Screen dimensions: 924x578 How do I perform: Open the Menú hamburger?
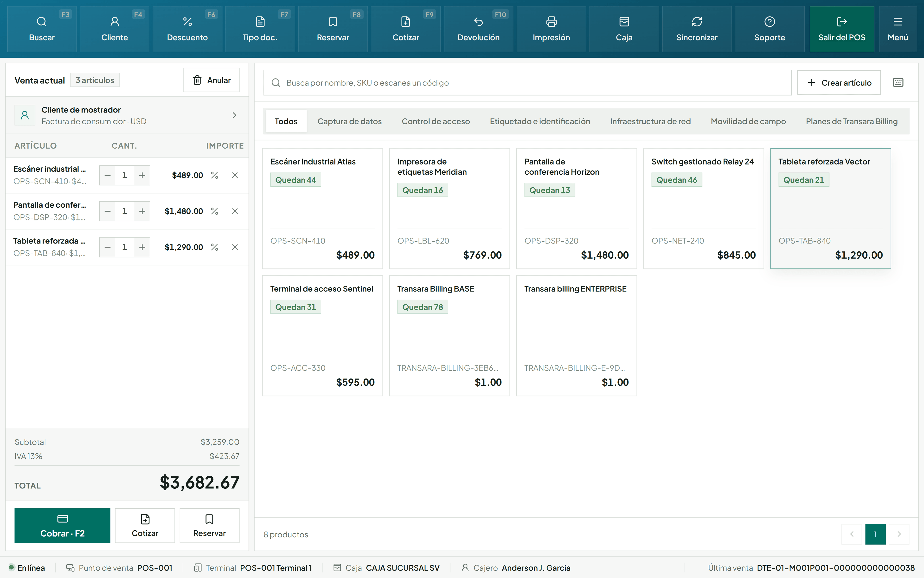pyautogui.click(x=898, y=29)
